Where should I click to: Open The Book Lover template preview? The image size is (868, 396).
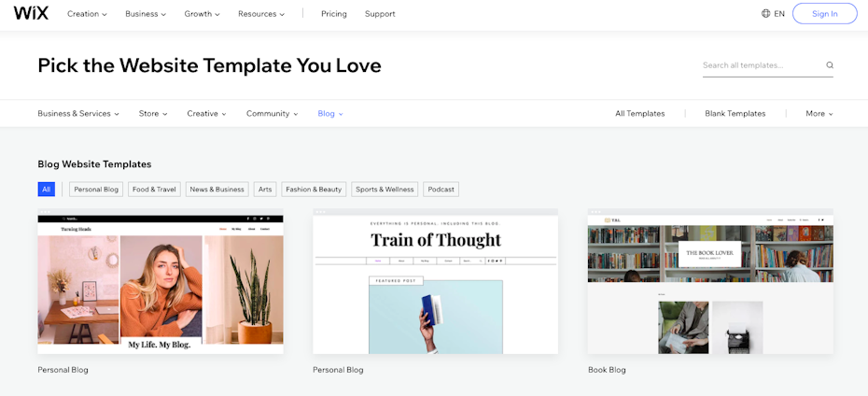pos(710,285)
